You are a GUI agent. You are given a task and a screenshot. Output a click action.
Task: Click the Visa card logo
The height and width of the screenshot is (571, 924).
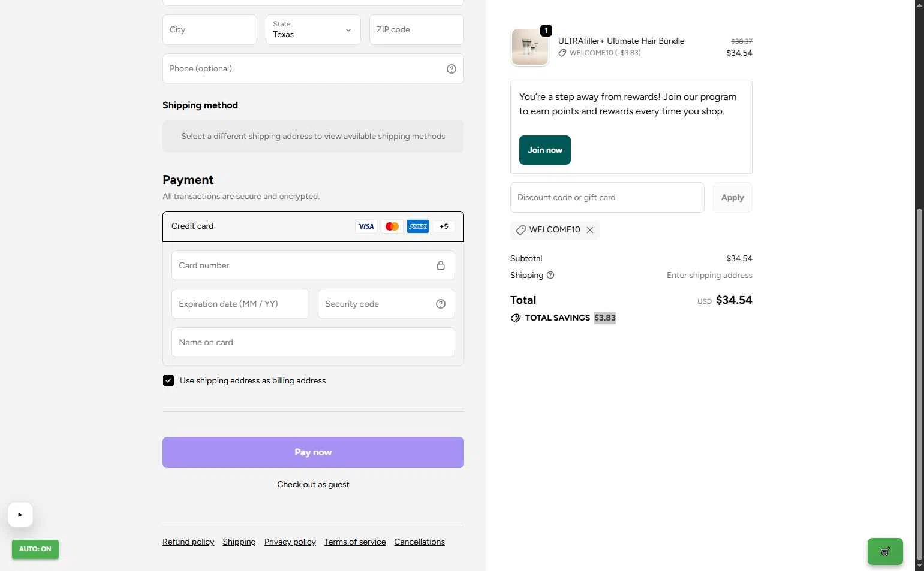(x=366, y=226)
